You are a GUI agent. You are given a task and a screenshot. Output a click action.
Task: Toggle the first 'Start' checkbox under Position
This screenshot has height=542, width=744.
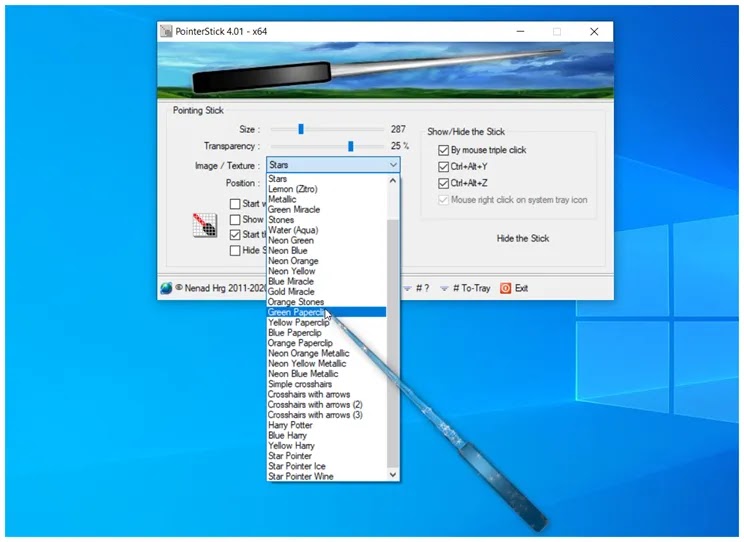(x=235, y=204)
